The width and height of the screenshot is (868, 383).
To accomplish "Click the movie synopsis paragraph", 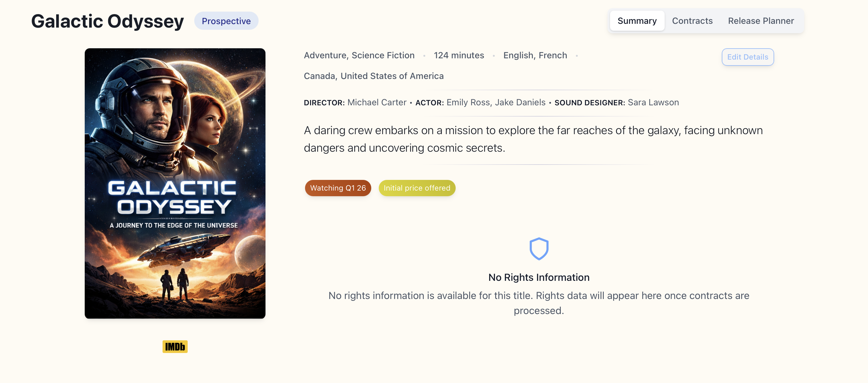I will click(533, 139).
